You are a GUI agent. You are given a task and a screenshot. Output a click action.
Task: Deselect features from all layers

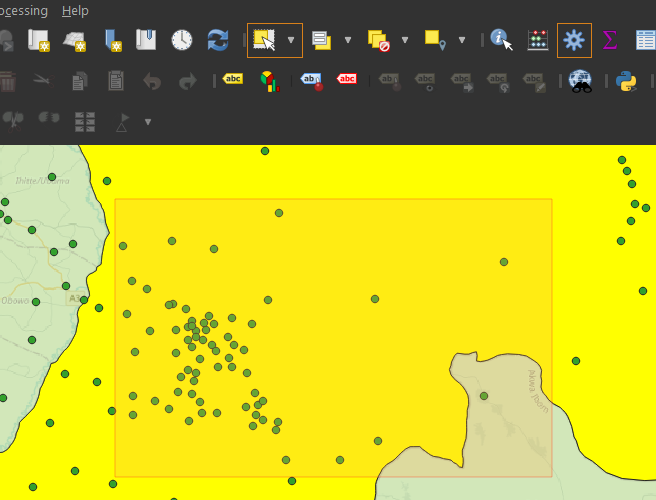pos(379,40)
